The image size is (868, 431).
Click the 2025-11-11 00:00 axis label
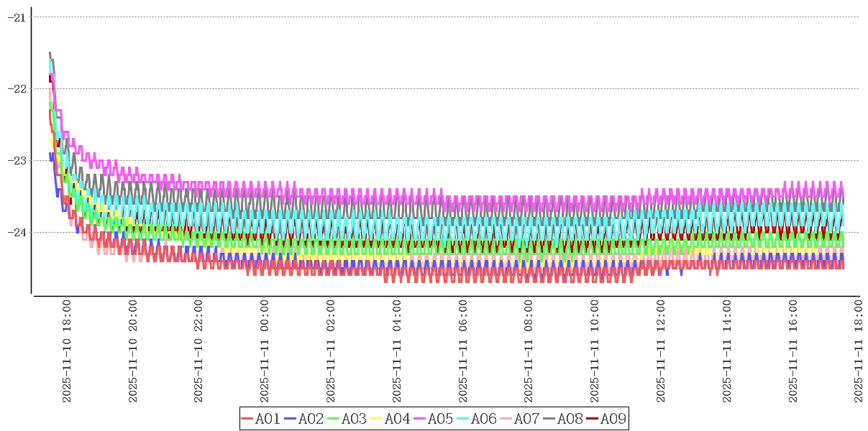coord(265,352)
